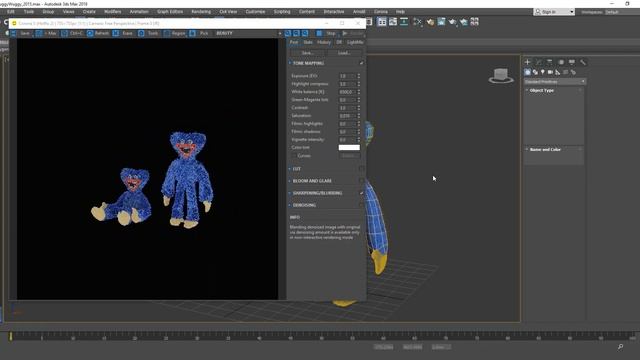Open Tools in the Corona toolbar

pyautogui.click(x=149, y=33)
